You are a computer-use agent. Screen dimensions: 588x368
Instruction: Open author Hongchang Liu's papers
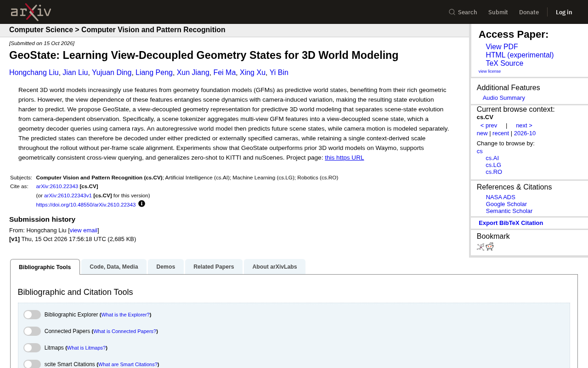pos(34,73)
